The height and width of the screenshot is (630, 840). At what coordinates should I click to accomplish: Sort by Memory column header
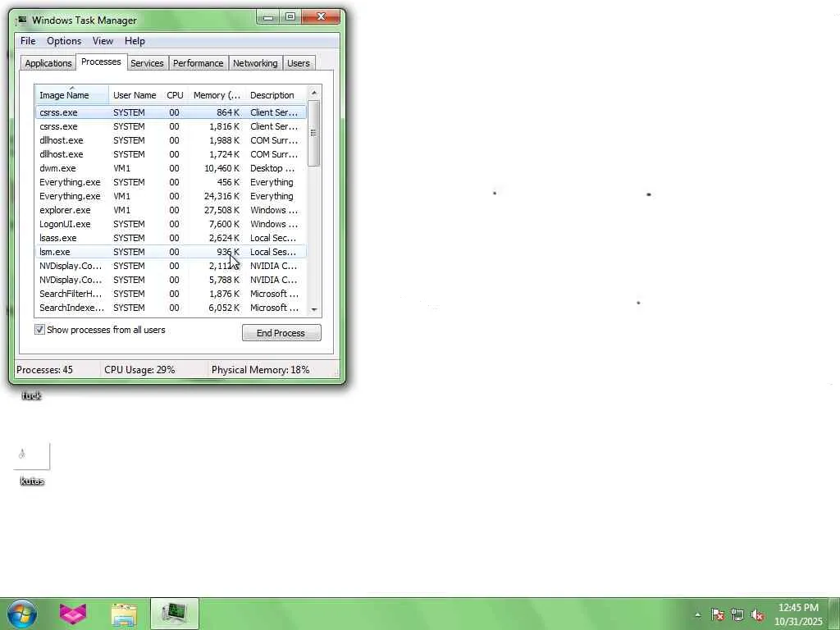[x=217, y=95]
